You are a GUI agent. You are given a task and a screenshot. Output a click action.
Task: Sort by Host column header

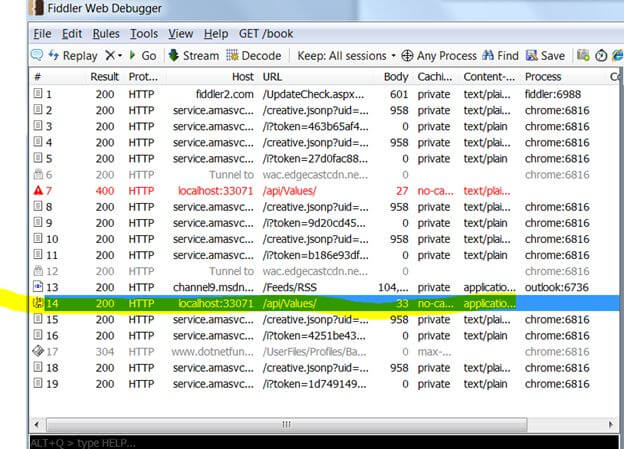tap(243, 77)
